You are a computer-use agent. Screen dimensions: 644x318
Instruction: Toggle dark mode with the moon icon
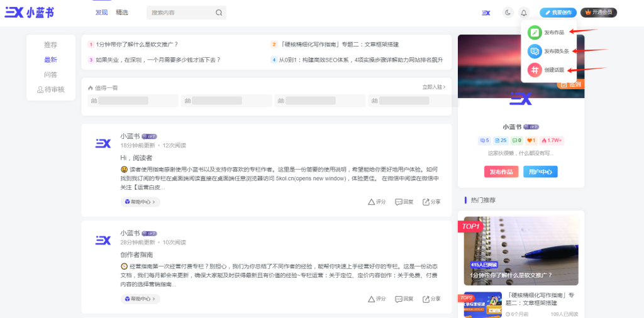pyautogui.click(x=508, y=12)
